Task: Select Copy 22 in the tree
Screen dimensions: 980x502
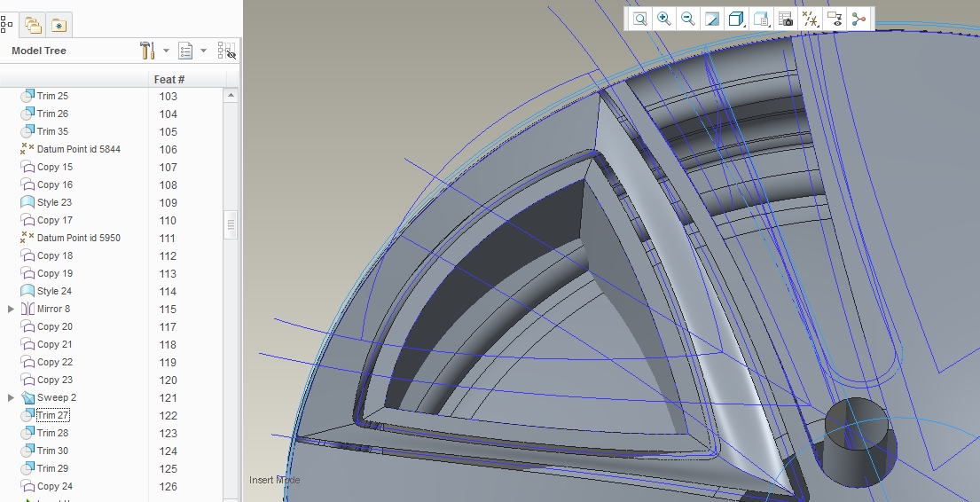Action: pos(54,362)
